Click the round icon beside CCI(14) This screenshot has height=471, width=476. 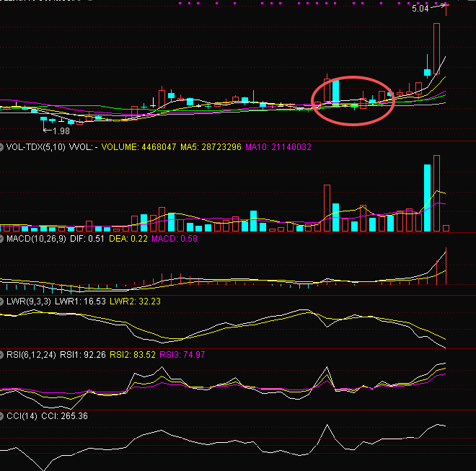[1, 416]
